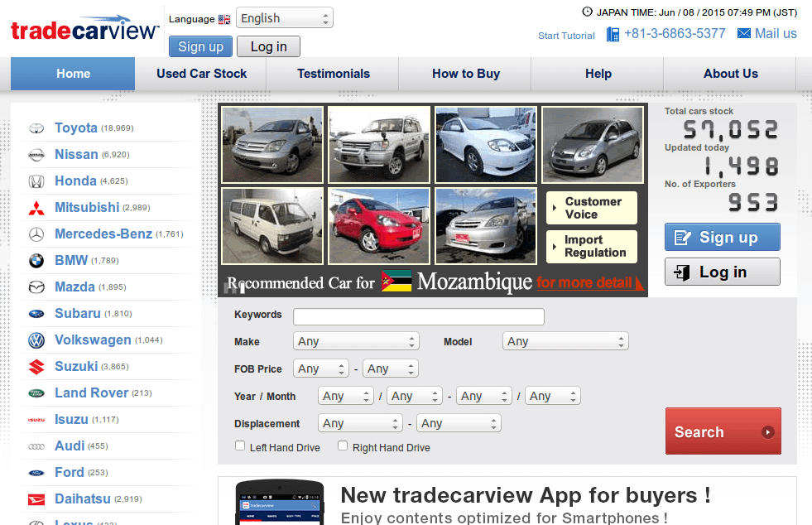
Task: Enable the Left Hand Drive checkbox
Action: (240, 446)
